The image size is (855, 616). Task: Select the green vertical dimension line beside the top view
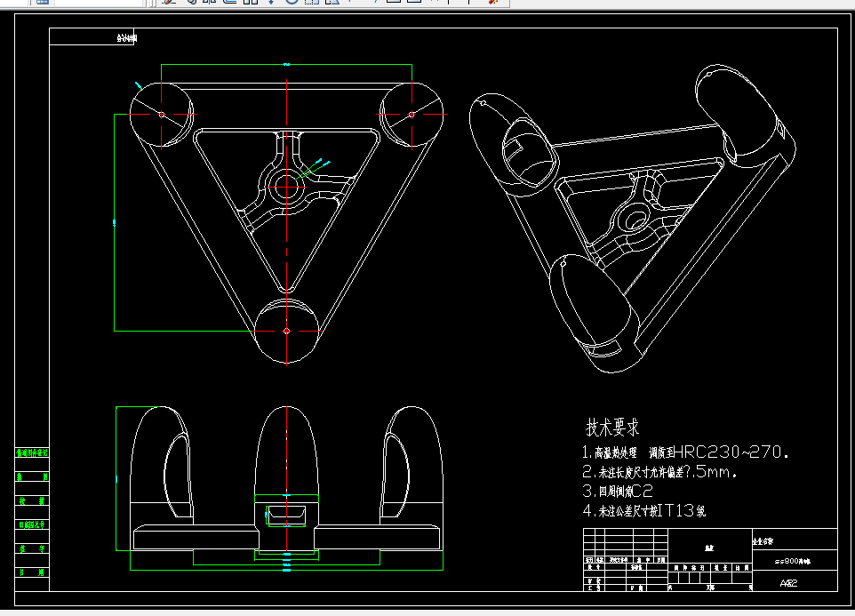(114, 222)
